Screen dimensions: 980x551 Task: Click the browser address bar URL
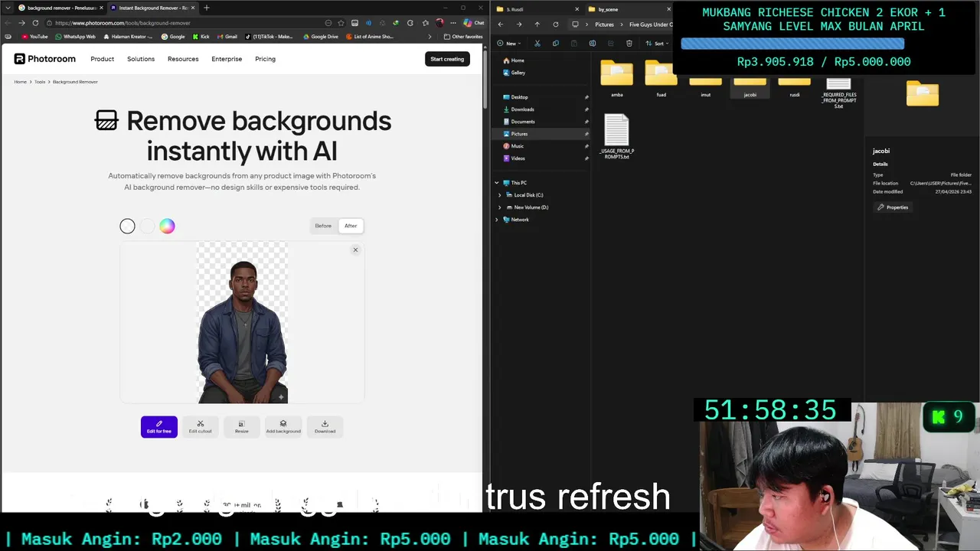122,23
